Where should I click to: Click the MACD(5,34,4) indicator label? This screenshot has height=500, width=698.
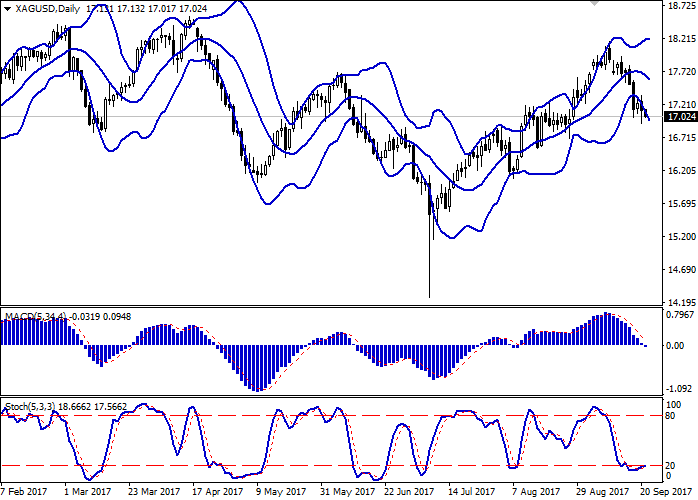point(36,317)
